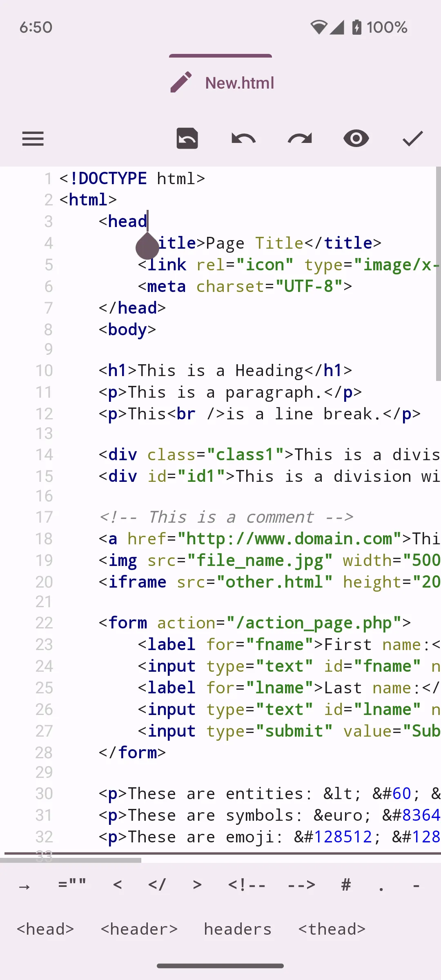This screenshot has width=441, height=980.
Task: Tap the 'This is a paragraph.' line
Action: (230, 392)
